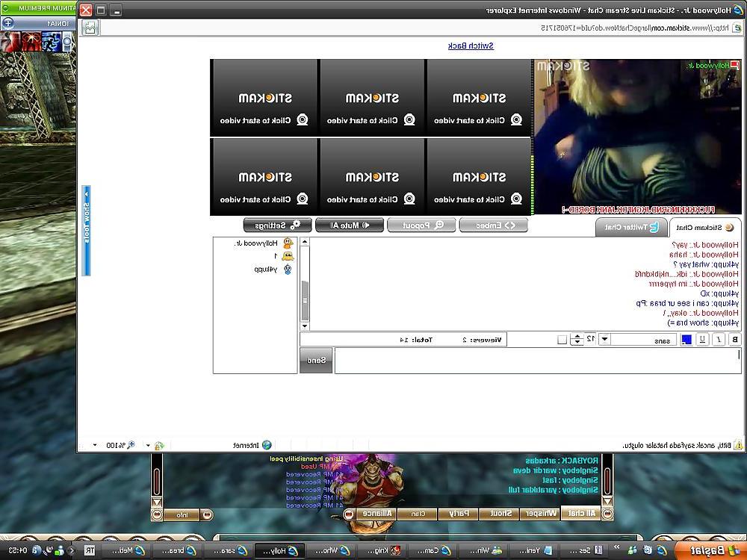Select the Clan tab in game chat
747x560 pixels.
[x=418, y=514]
